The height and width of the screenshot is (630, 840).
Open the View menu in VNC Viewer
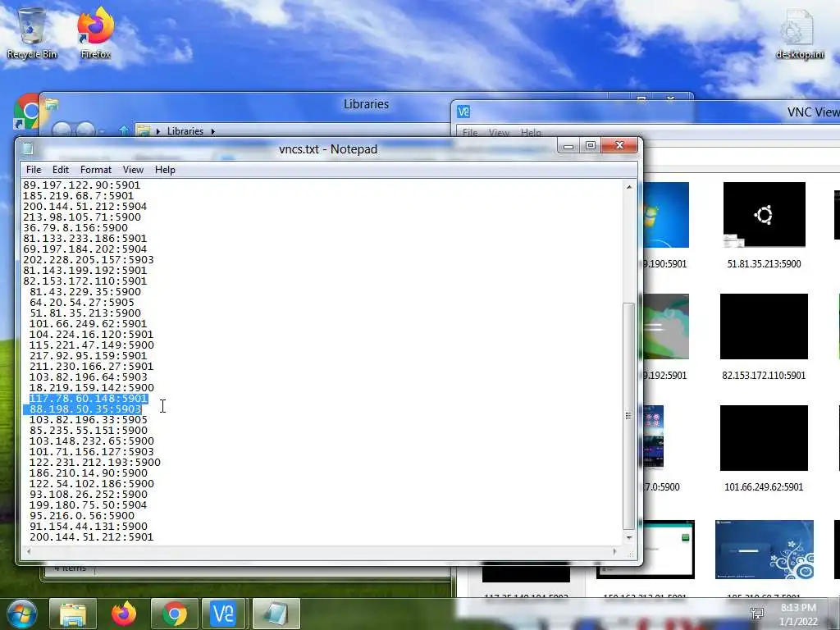point(499,132)
